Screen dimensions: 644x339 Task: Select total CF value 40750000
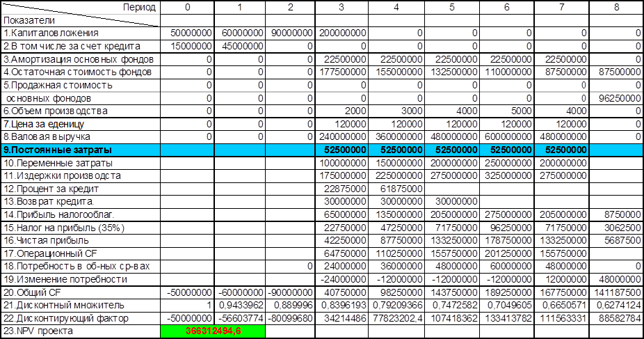tap(344, 292)
